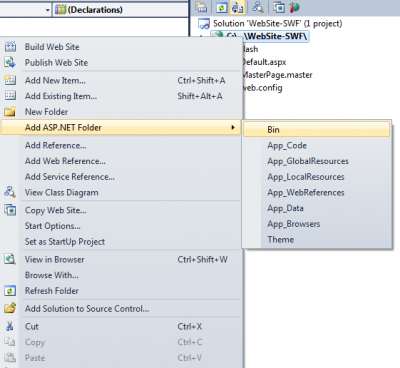Expand the Add ASP.NET Folder submenu arrow

(x=233, y=127)
